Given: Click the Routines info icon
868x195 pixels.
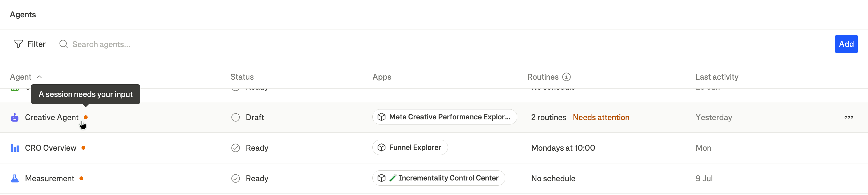Looking at the screenshot, I should [566, 77].
